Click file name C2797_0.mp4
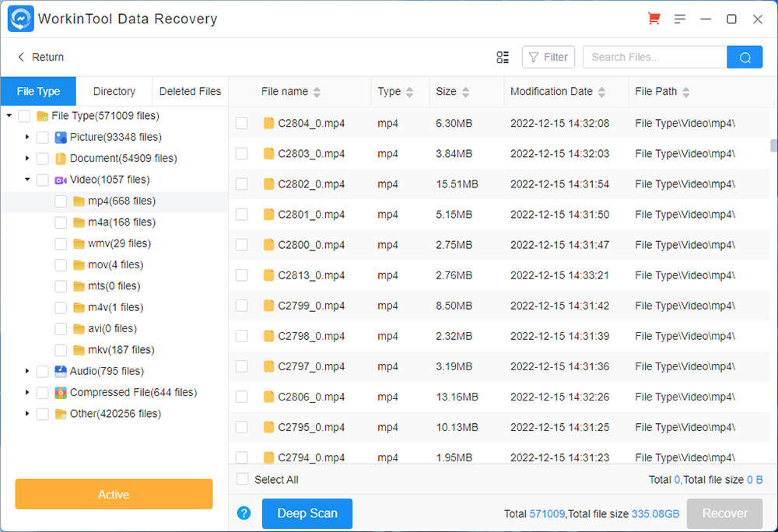 (x=311, y=366)
